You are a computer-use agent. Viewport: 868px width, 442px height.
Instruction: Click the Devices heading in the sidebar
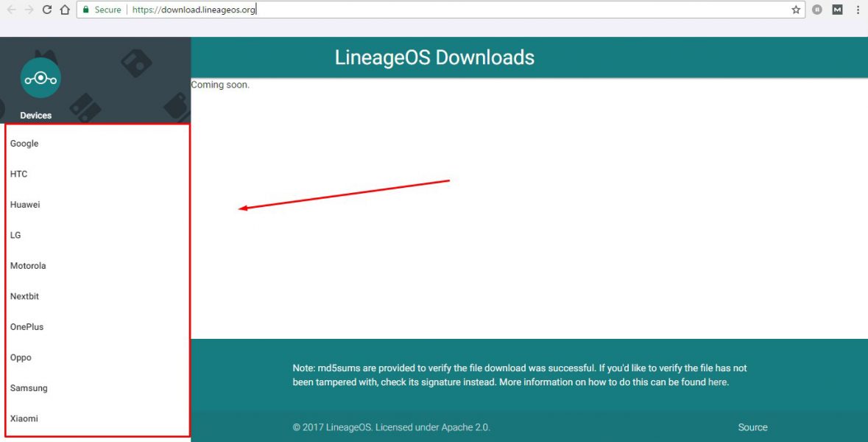[38, 115]
